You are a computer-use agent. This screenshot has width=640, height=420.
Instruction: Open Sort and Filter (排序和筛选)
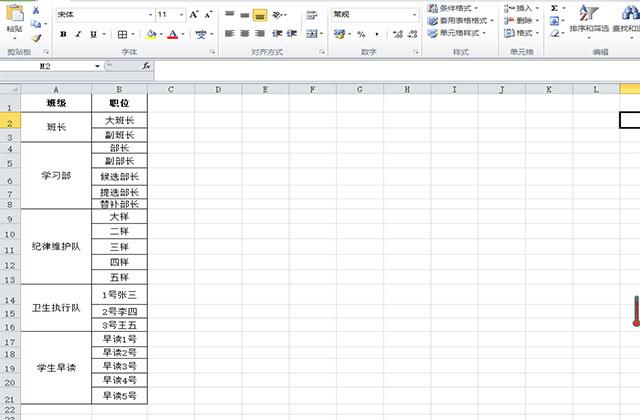pyautogui.click(x=589, y=20)
